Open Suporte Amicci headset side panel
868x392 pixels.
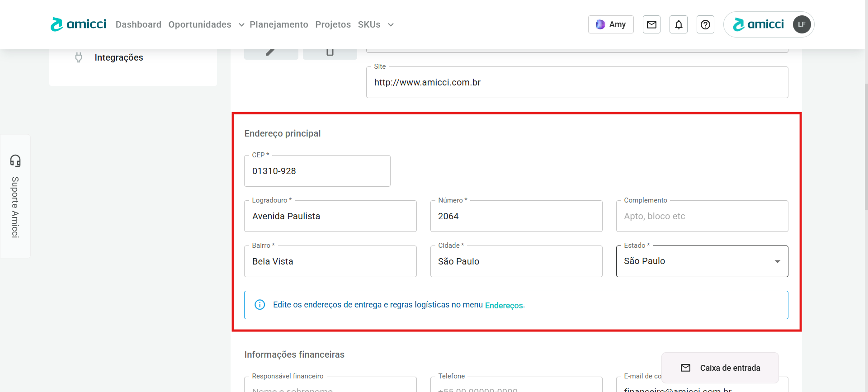click(x=15, y=196)
